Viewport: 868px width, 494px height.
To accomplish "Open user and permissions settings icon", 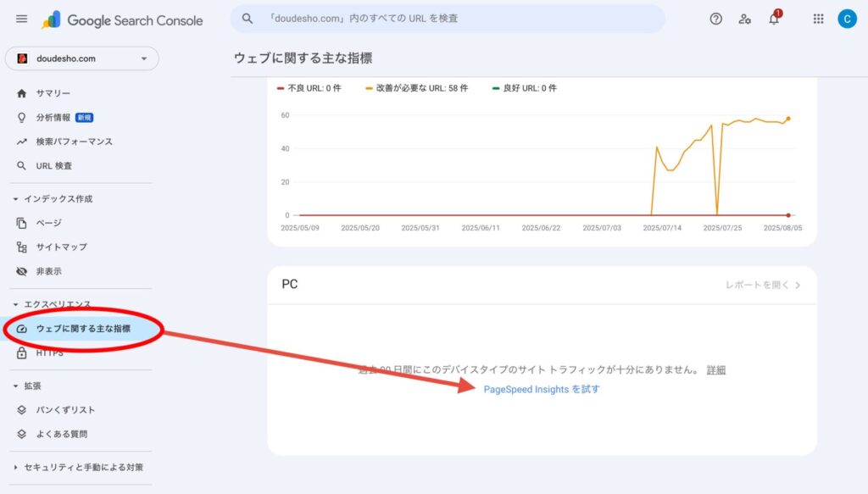I will 744,19.
